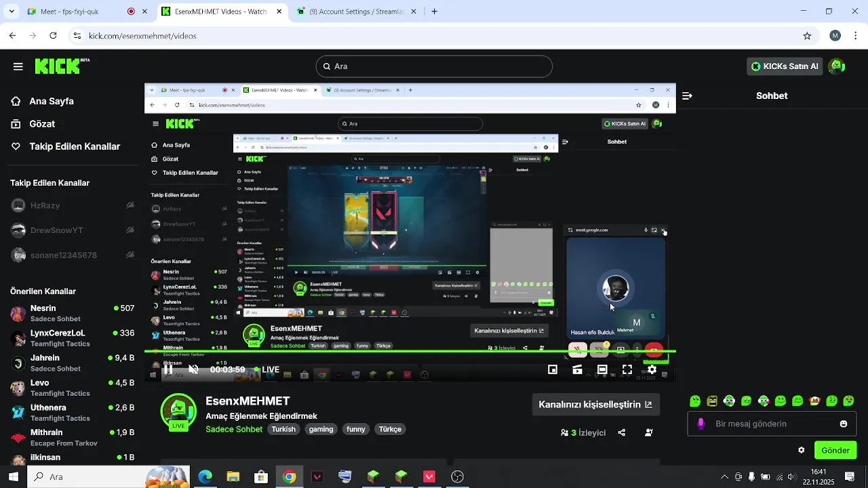Open the user avatar menu top right
Screen dimensions: 868x488
click(837, 66)
